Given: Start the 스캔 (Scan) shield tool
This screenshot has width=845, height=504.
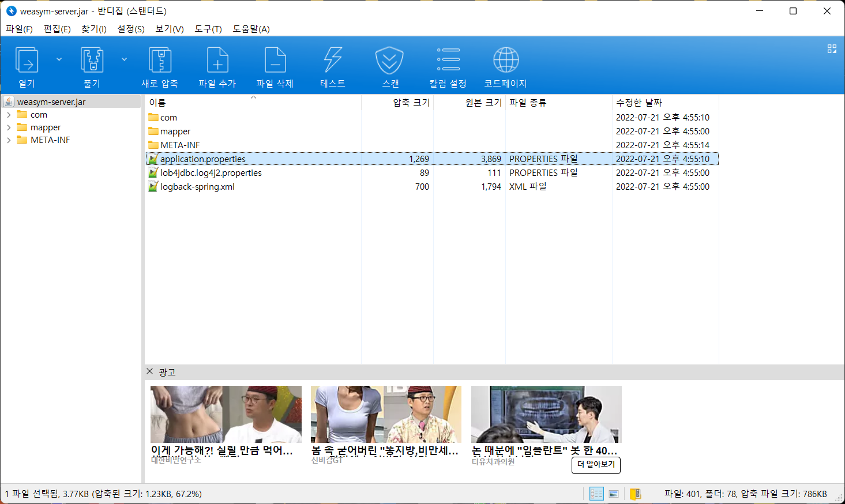Looking at the screenshot, I should [389, 61].
